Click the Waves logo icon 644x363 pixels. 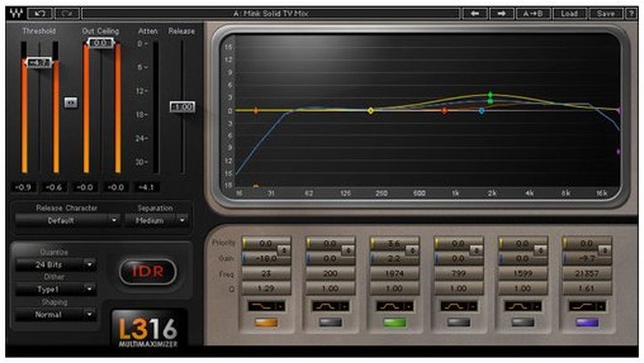(x=16, y=14)
